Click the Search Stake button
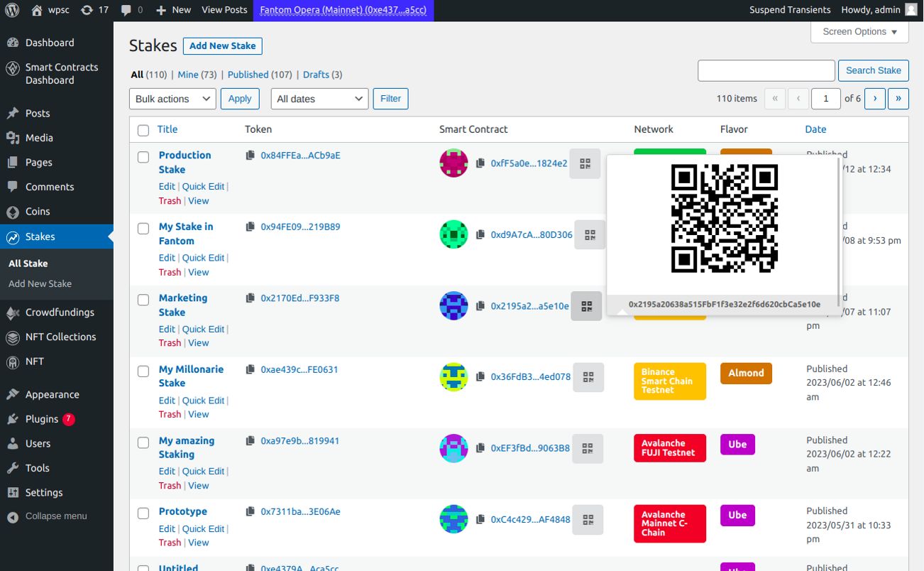Viewport: 924px width, 571px height. coord(874,70)
